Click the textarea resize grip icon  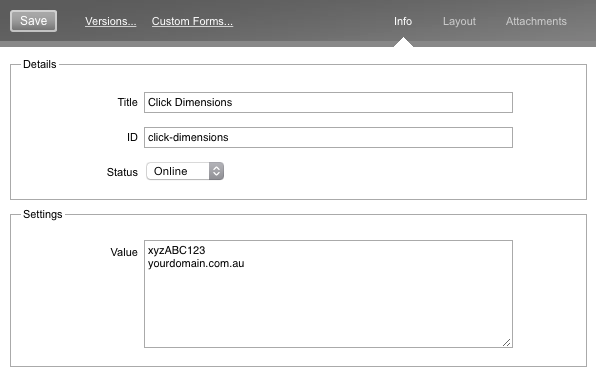click(507, 342)
